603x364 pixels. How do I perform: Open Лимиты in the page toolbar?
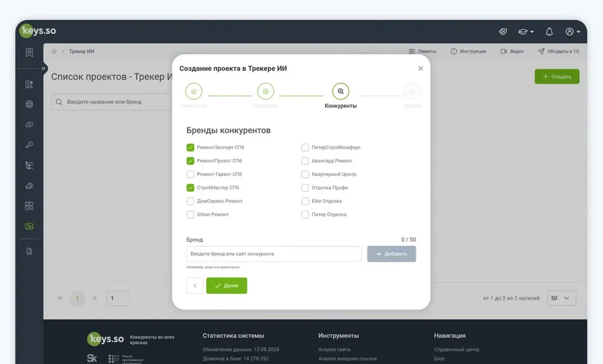(422, 51)
